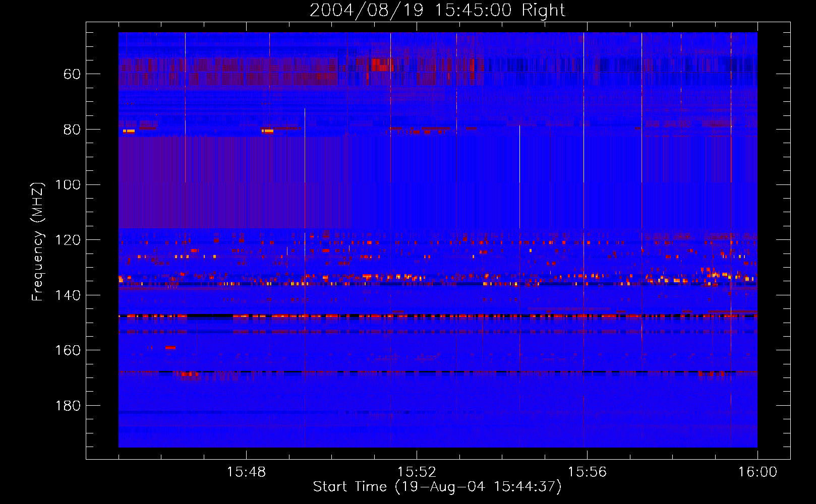Click the 'Frequency (MHZ)' y-axis label
This screenshot has height=504, width=816.
(x=37, y=241)
